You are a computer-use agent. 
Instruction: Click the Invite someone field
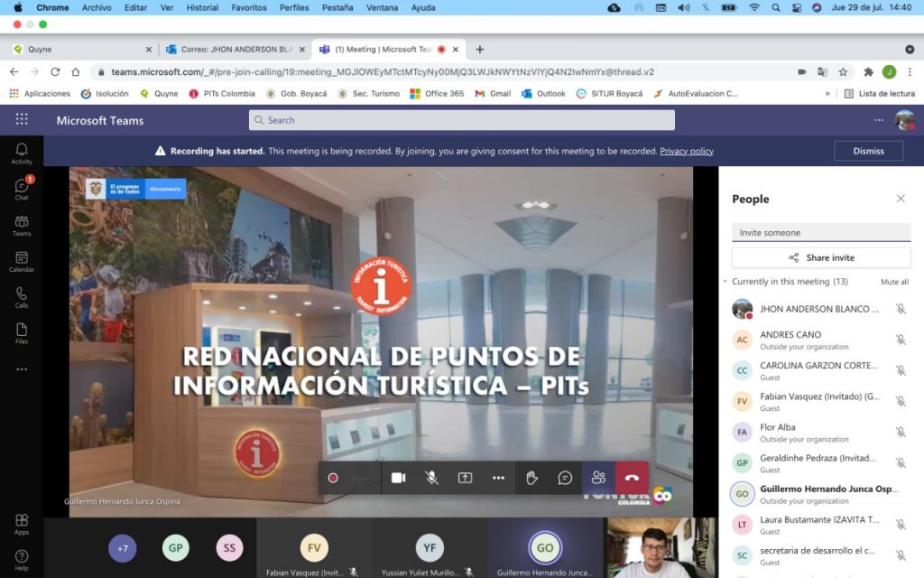point(821,232)
